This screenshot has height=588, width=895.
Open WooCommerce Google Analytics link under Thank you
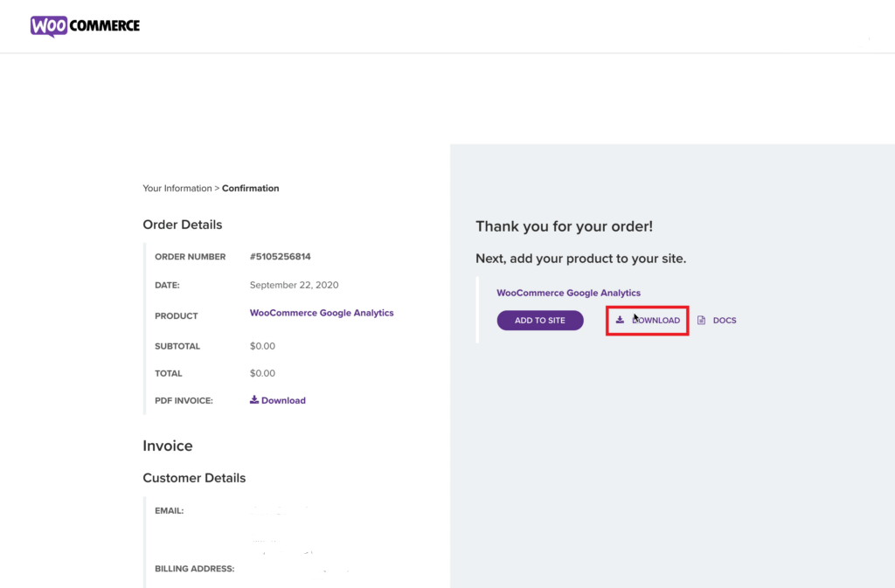(568, 293)
